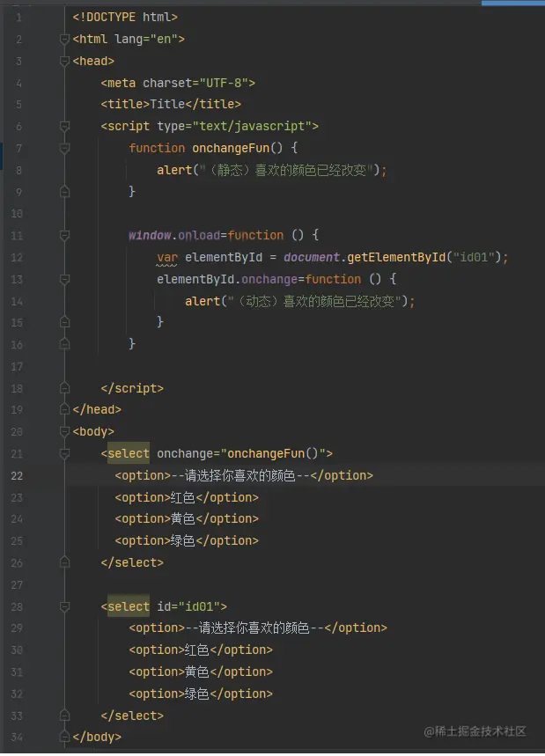Click fold end marker on line 26
The image size is (545, 756).
(x=64, y=562)
